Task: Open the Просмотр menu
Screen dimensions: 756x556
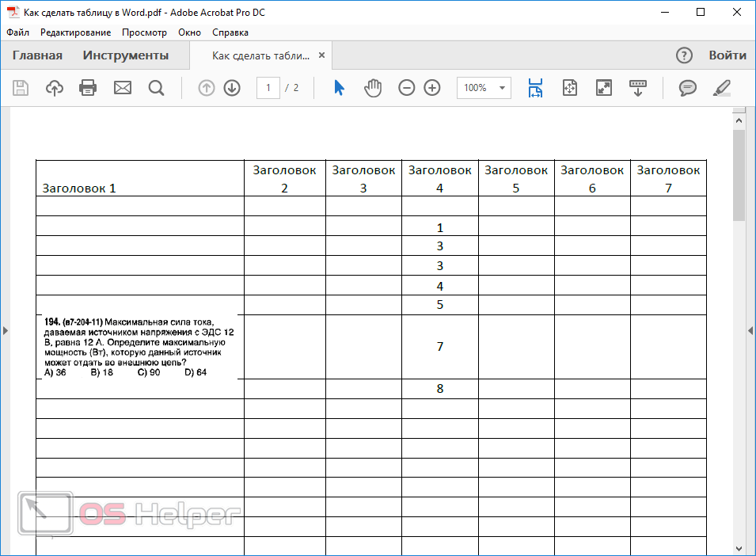Action: (144, 32)
